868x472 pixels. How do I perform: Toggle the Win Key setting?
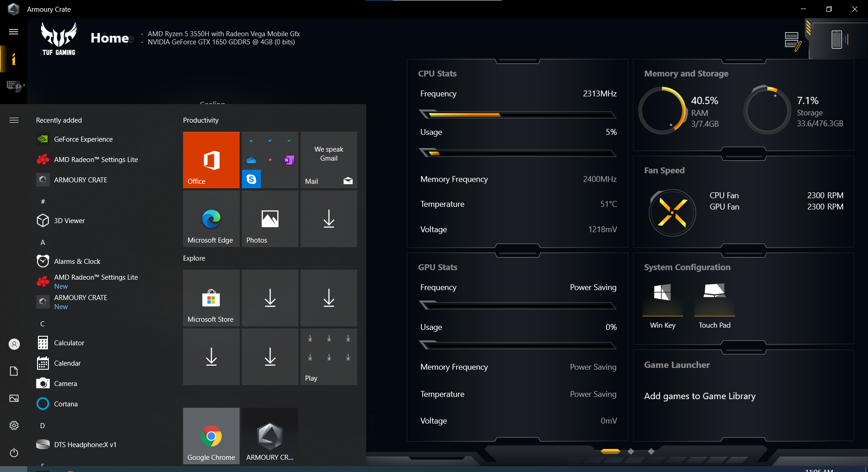point(662,305)
